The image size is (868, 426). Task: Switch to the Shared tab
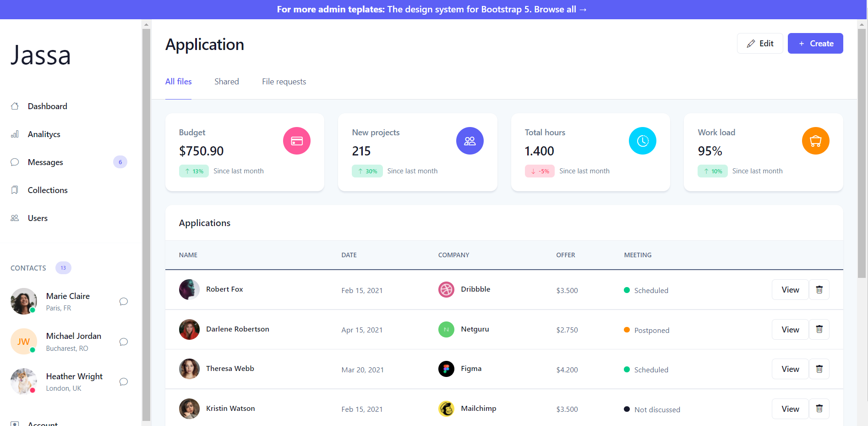[x=226, y=82]
